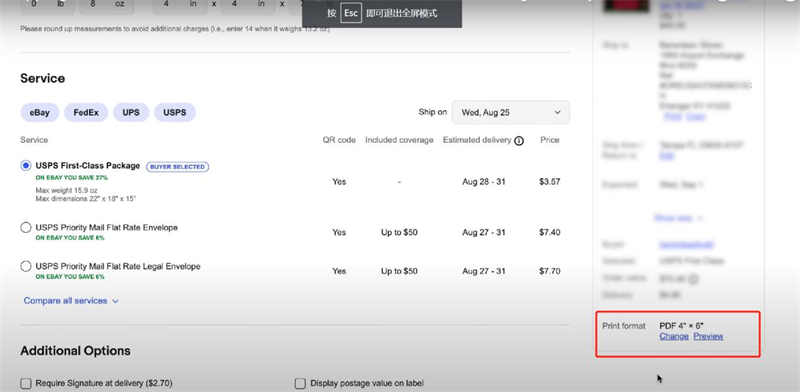Enable Display postage value on label
Screen dimensions: 800x392
301,383
